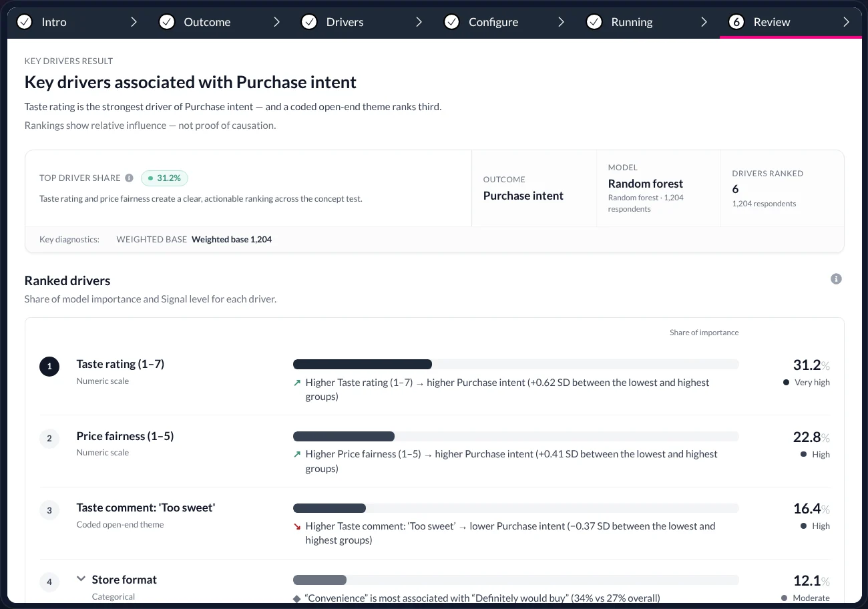Expand the Store format driver row
Viewport: 868px width, 609px height.
coord(81,579)
